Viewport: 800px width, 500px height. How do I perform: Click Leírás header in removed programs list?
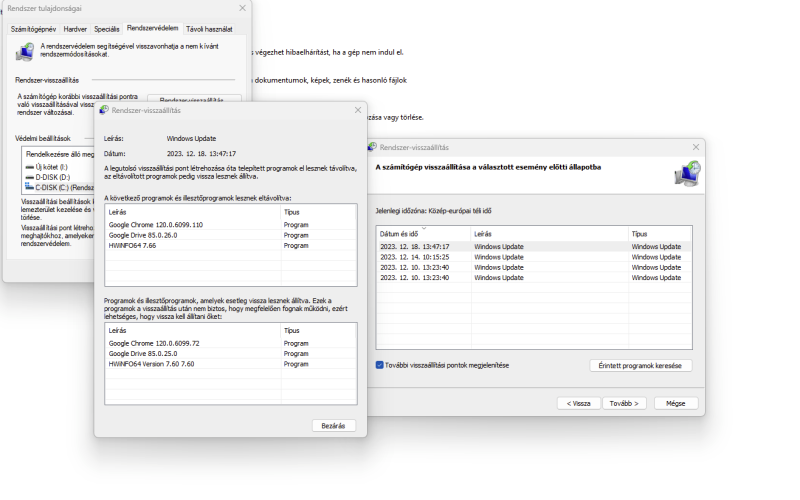193,212
